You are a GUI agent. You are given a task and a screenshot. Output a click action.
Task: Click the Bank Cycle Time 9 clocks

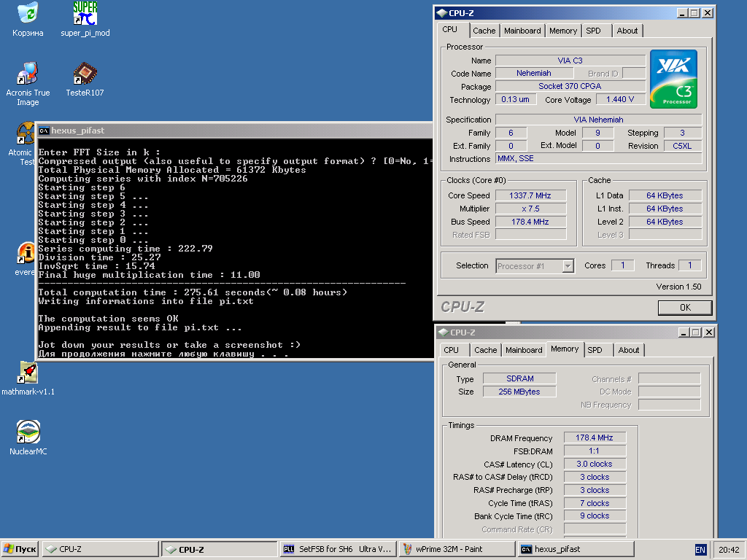595,516
